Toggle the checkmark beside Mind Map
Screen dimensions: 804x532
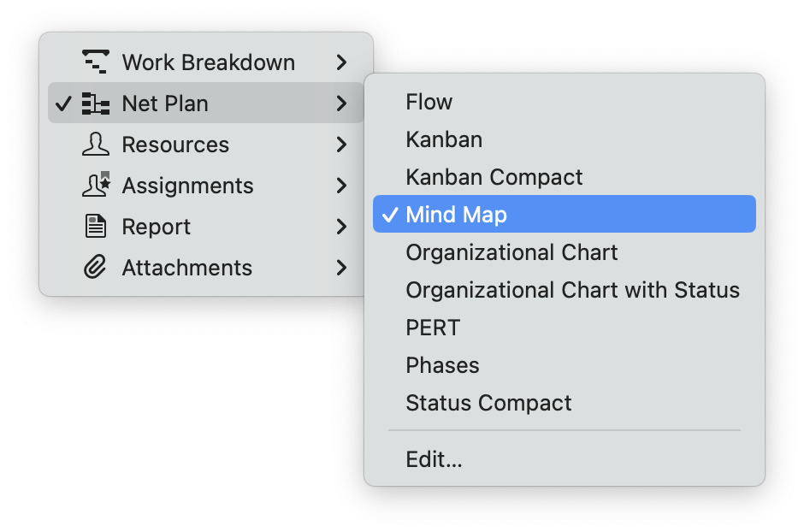click(x=390, y=214)
